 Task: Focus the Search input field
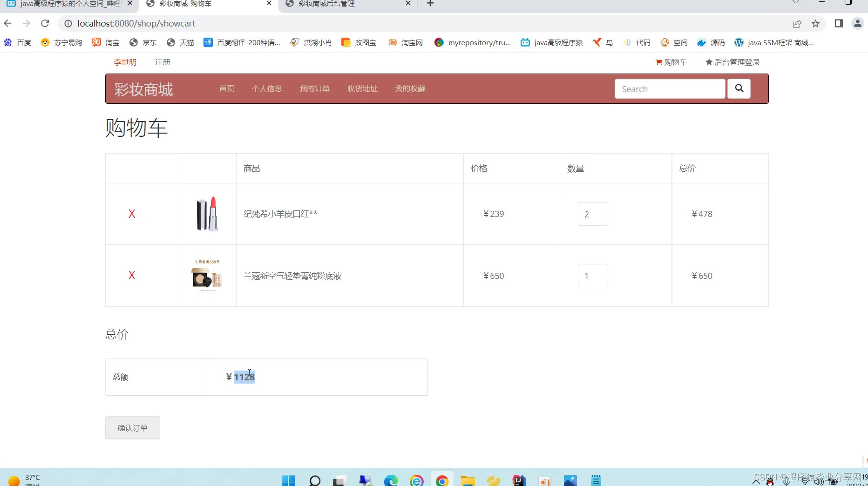670,88
